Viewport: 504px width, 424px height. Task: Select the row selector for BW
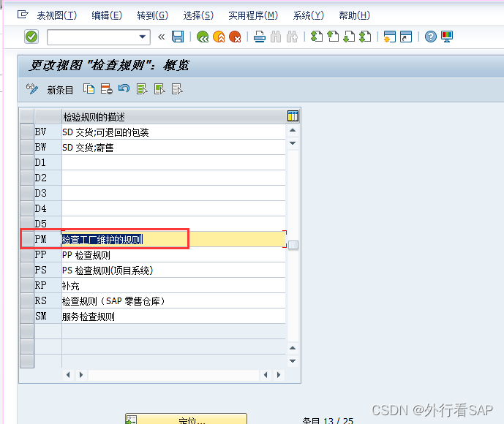tap(27, 147)
